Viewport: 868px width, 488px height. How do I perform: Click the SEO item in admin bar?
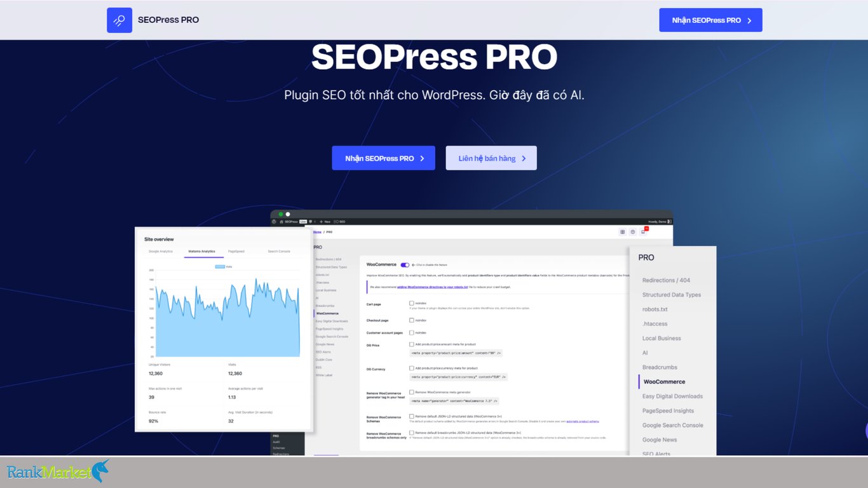[x=340, y=222]
